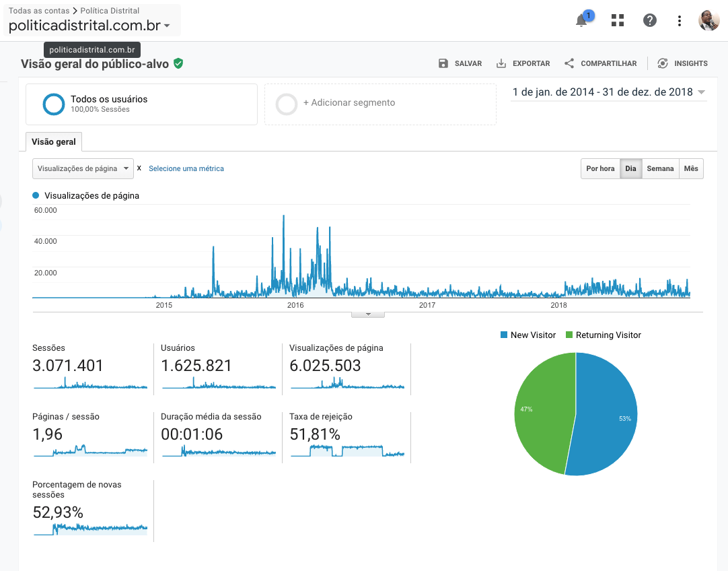The width and height of the screenshot is (728, 571).
Task: Expand the Visualizações de página metric dropdown
Action: pyautogui.click(x=83, y=168)
